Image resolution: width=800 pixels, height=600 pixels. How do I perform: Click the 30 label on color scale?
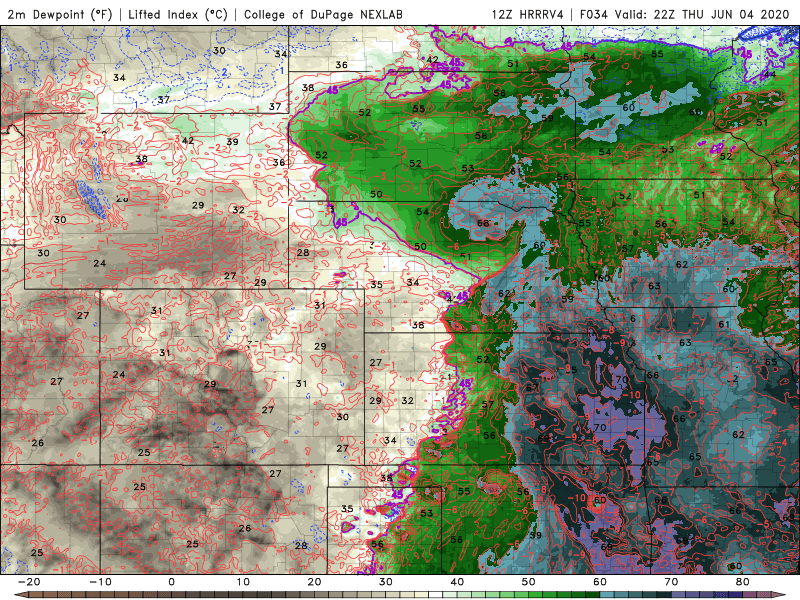pyautogui.click(x=386, y=582)
